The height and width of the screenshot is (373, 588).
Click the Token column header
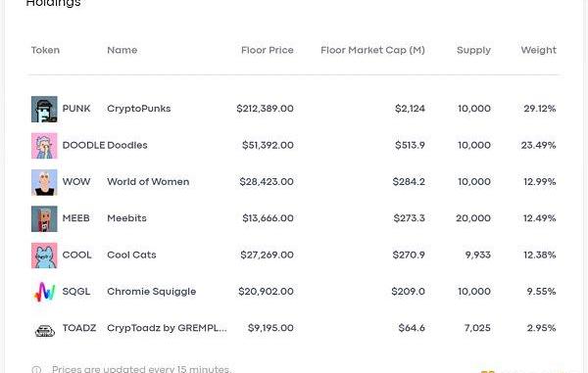pyautogui.click(x=45, y=50)
